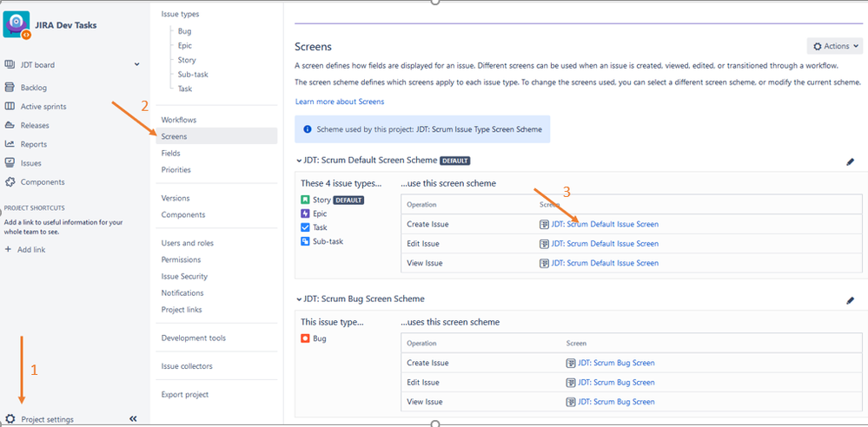
Task: Open Edit Issue's Scrum Bug Screen
Action: [x=616, y=382]
